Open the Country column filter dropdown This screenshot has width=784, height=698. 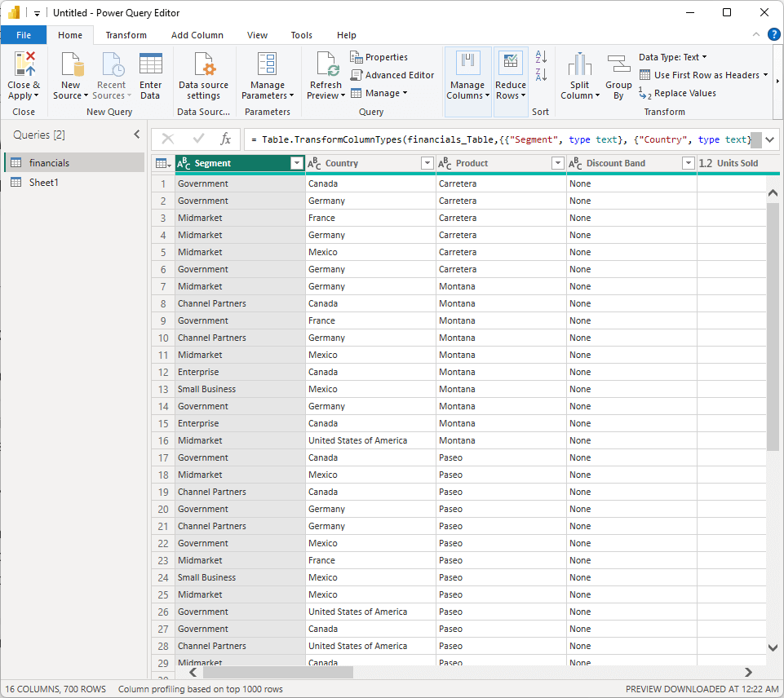427,163
